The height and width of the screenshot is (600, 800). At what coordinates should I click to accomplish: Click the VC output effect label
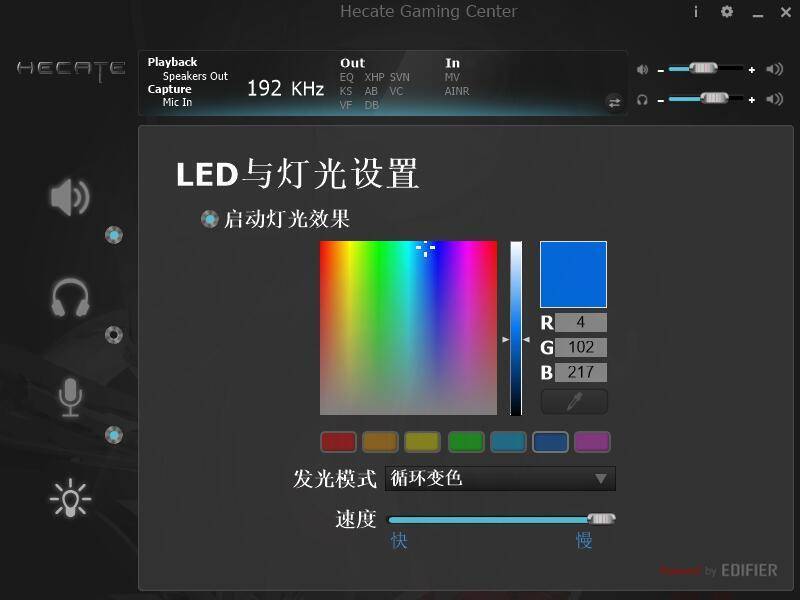[396, 91]
